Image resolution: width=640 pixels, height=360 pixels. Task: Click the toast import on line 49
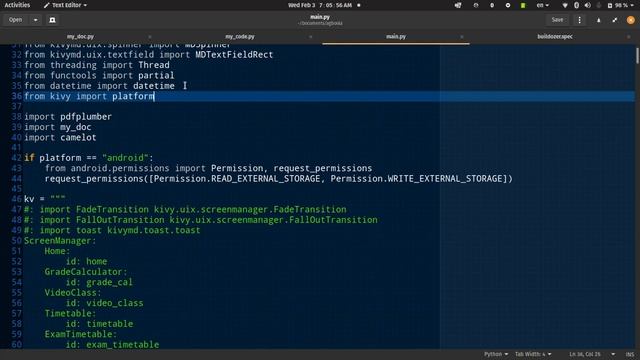click(x=112, y=230)
